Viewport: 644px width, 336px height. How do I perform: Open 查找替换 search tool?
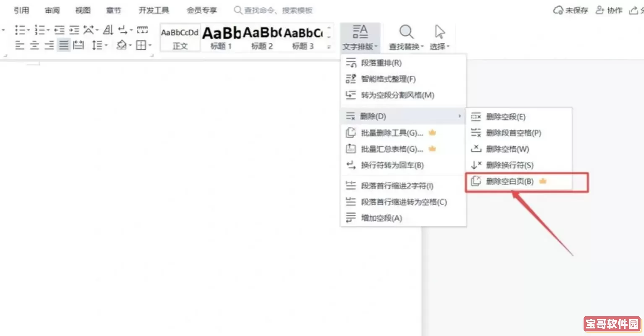coord(406,37)
